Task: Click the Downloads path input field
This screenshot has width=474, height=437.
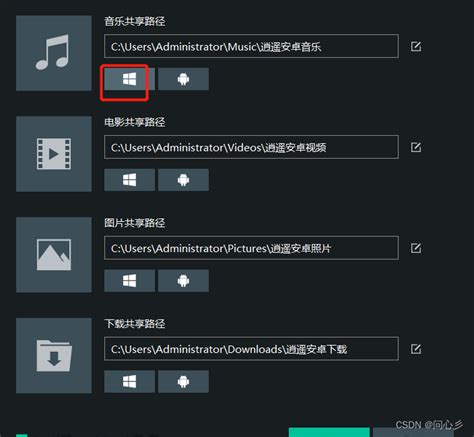Action: point(251,349)
